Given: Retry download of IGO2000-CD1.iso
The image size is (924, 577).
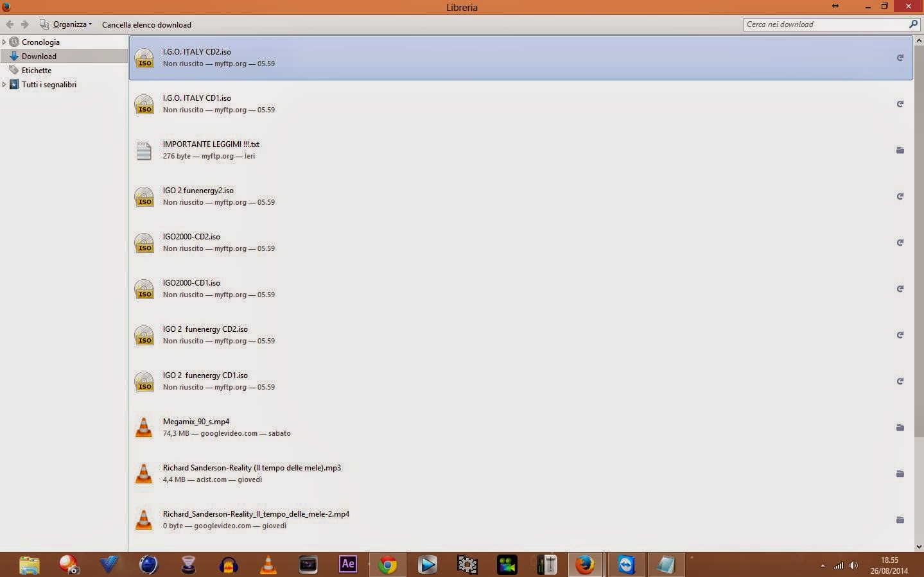Looking at the screenshot, I should 900,289.
